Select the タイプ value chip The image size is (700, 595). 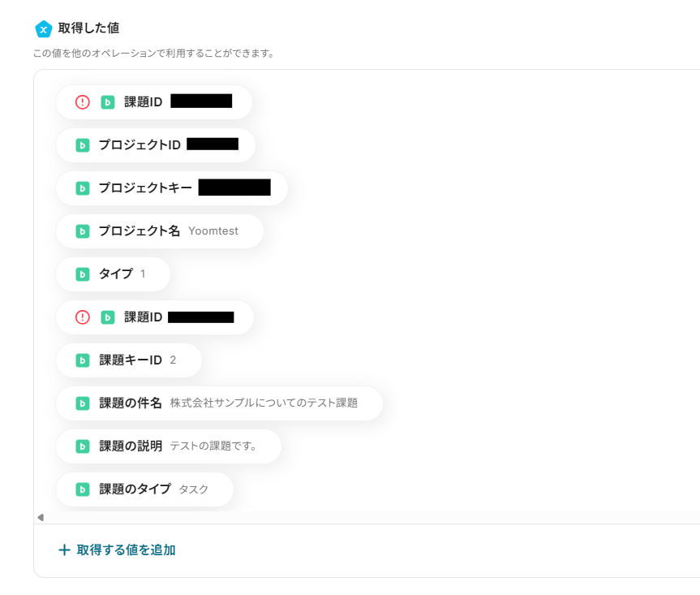click(x=113, y=274)
